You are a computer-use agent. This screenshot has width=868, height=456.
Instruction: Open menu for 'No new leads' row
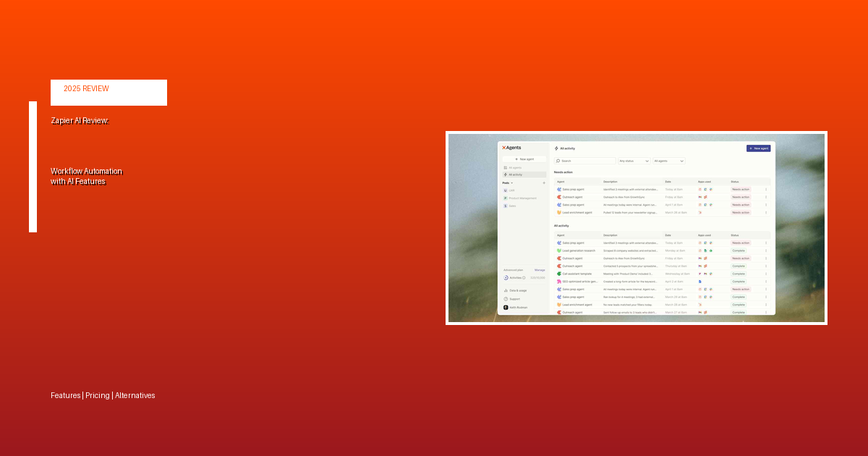[x=766, y=305]
